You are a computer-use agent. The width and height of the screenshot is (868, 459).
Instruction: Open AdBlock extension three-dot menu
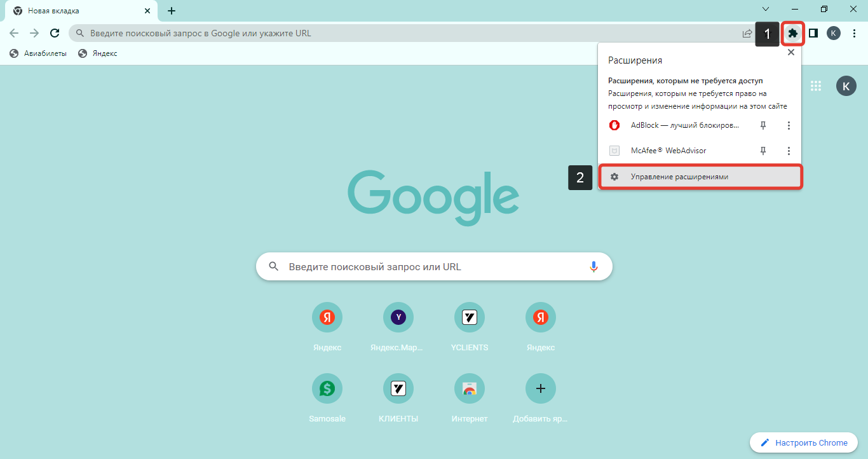click(789, 126)
